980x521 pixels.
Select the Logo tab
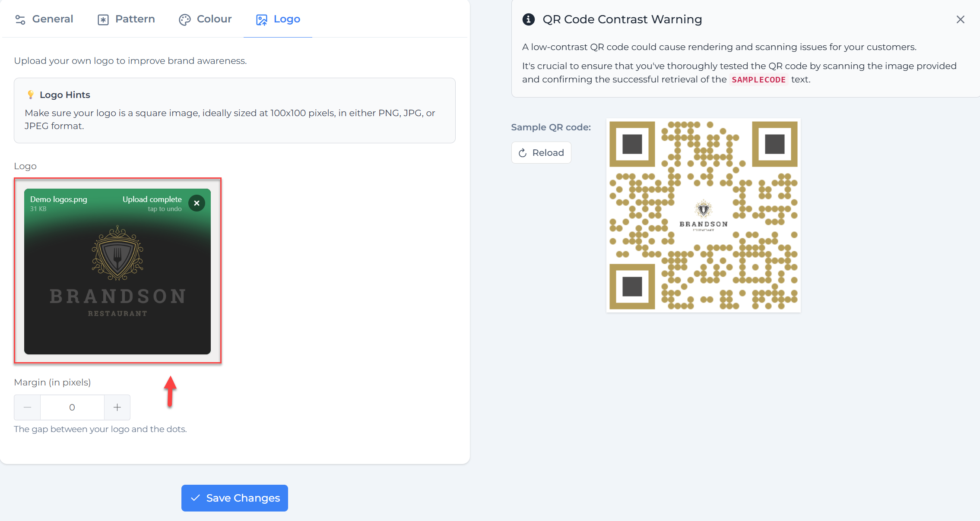278,19
